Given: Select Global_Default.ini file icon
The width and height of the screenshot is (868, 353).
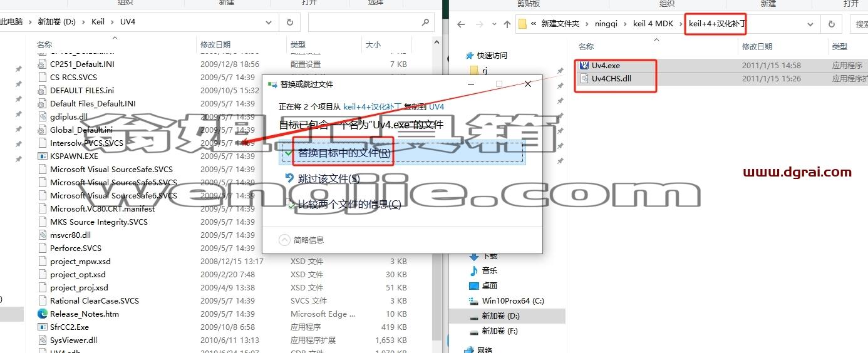Looking at the screenshot, I should 42,130.
